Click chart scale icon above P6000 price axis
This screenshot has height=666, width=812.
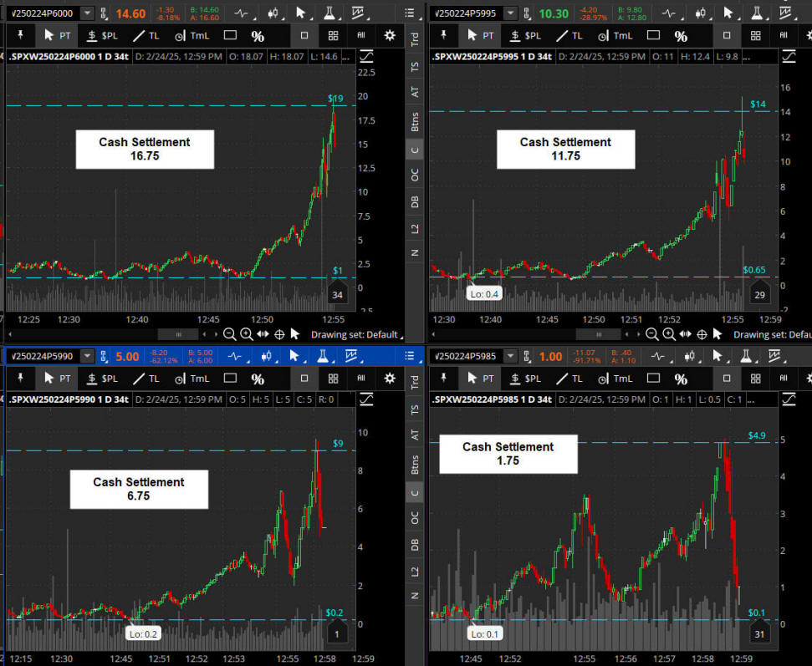point(366,56)
